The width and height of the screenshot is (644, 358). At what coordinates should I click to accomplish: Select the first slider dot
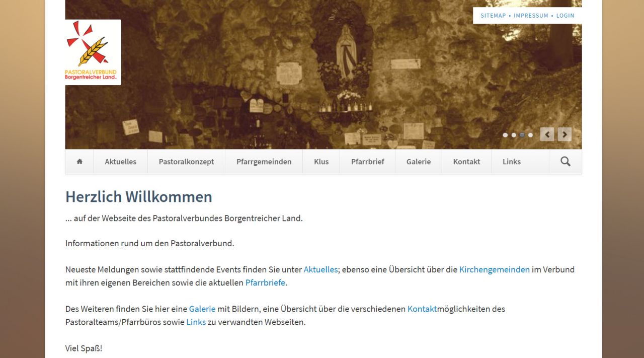[x=505, y=135]
